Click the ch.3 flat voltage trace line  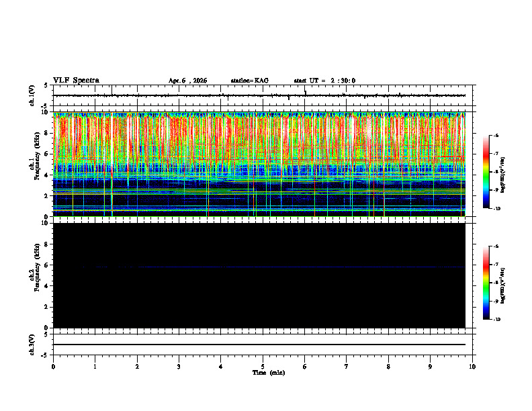(x=259, y=345)
